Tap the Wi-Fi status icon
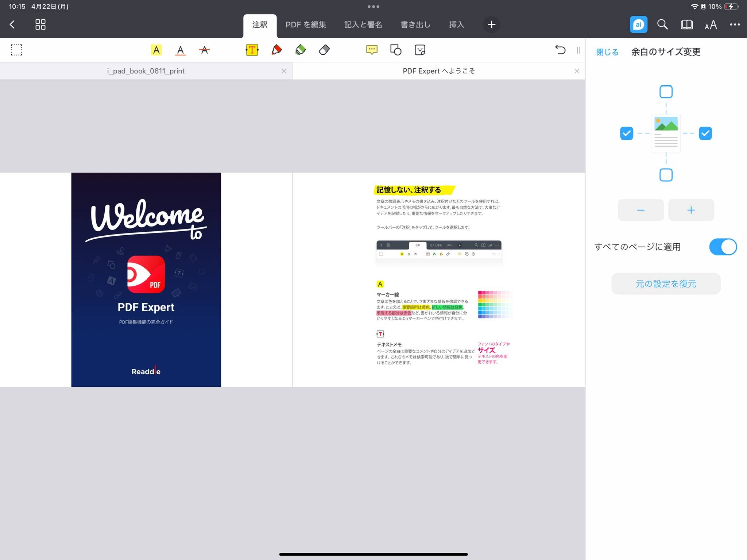 tap(694, 7)
